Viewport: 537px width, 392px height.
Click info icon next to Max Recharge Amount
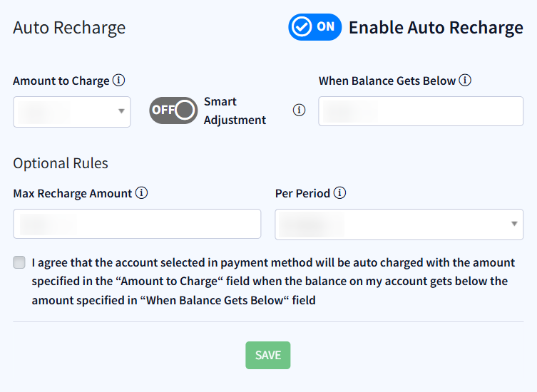142,193
